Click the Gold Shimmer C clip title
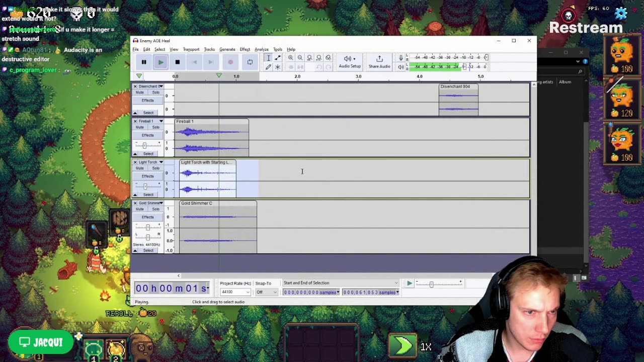The image size is (644, 362). point(197,203)
